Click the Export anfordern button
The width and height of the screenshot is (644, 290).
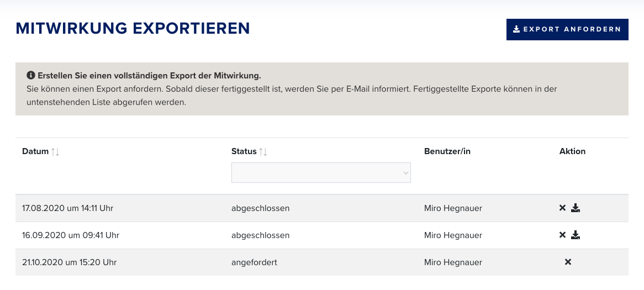tap(567, 30)
